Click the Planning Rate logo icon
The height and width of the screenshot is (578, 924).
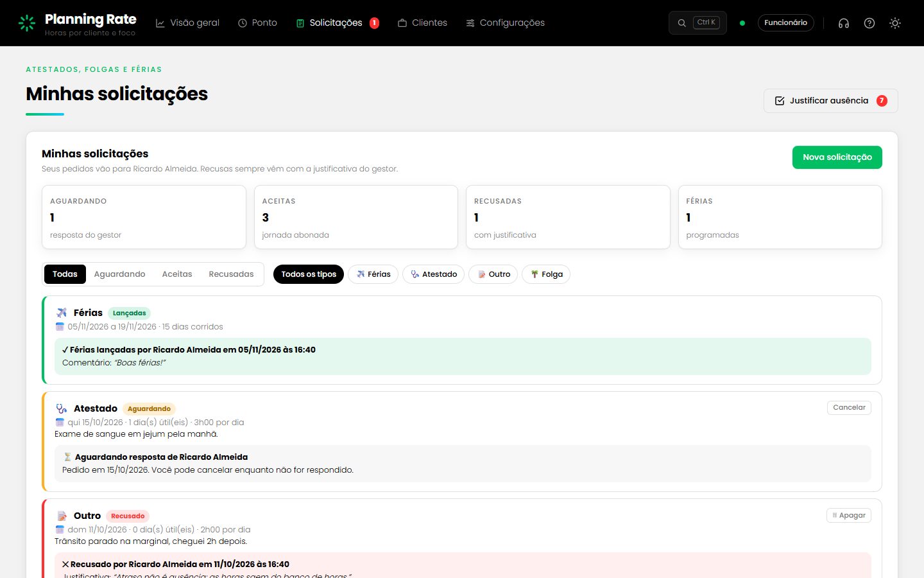27,23
